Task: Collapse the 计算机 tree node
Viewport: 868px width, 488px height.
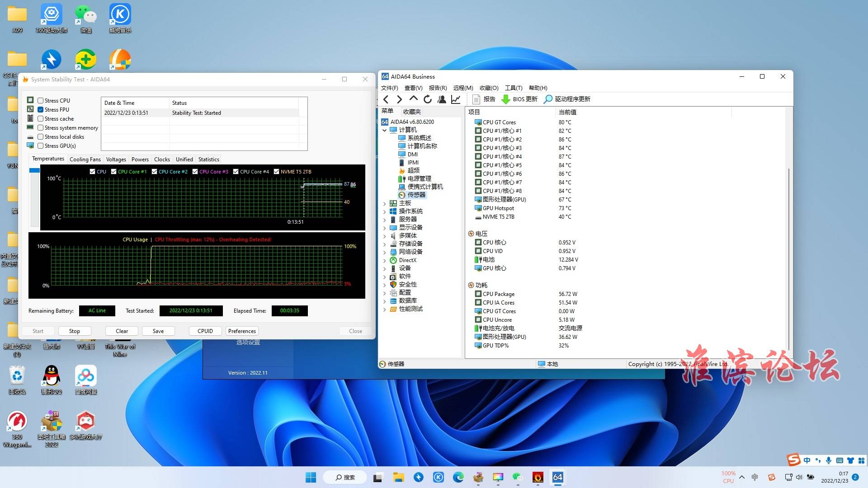Action: (x=385, y=130)
